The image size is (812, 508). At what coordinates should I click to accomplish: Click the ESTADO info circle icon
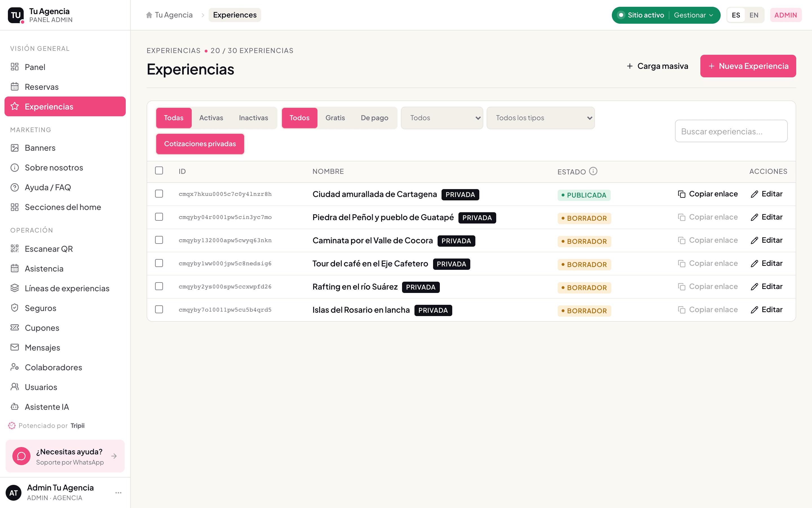click(x=593, y=171)
